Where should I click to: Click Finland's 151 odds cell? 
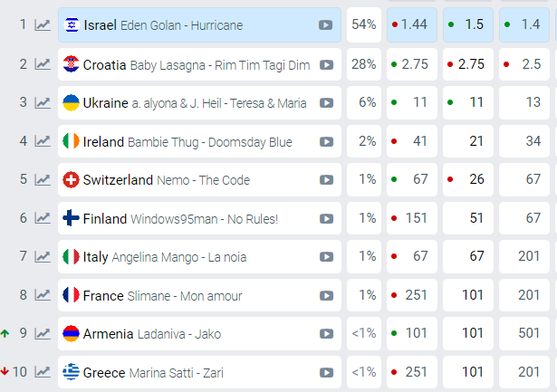(x=411, y=218)
